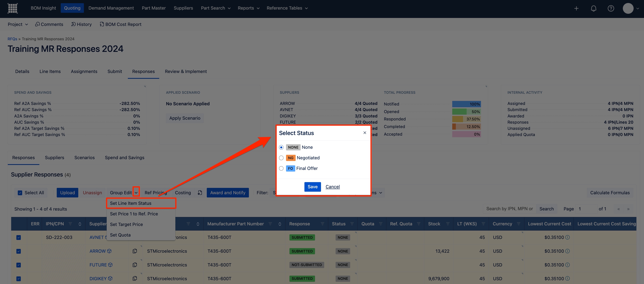Click the filter icon on IPN/CPN column

click(x=70, y=224)
